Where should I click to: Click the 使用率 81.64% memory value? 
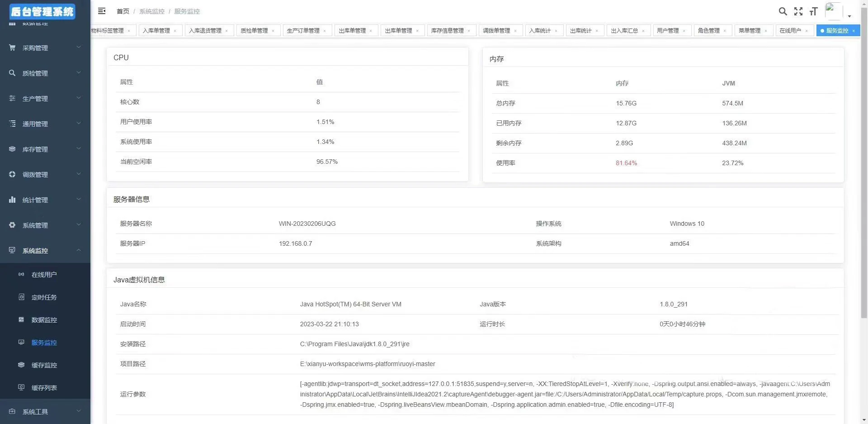[626, 163]
